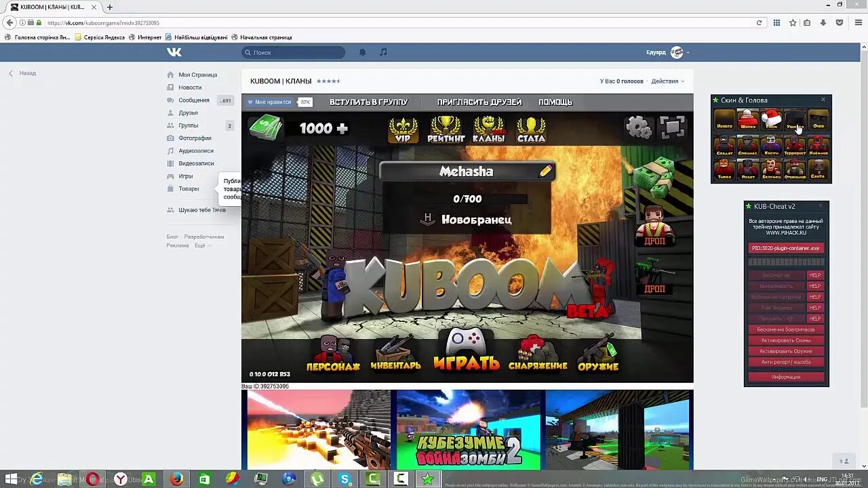Open Firefox from the Windows taskbar
Viewport: 868px width, 488px height.
pos(176,479)
